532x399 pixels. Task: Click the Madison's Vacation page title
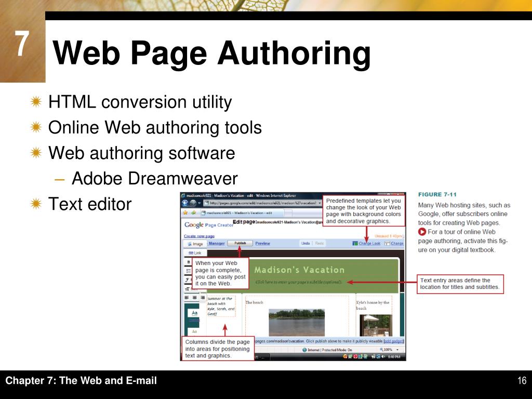[x=299, y=270]
